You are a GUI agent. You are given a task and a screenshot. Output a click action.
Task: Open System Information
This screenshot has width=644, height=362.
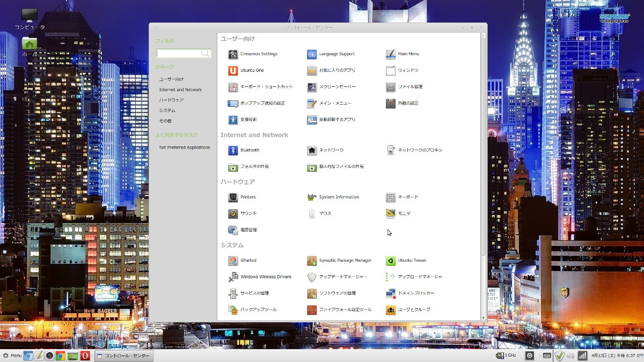pos(333,197)
